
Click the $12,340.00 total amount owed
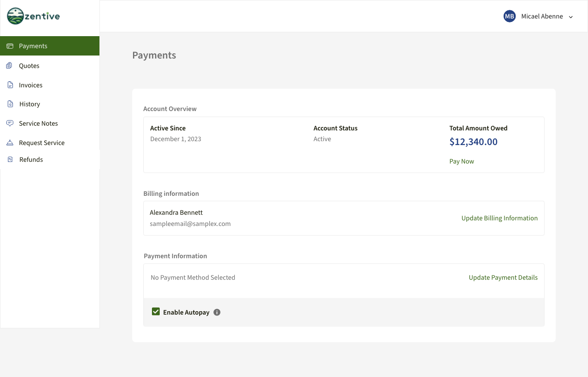(x=473, y=142)
